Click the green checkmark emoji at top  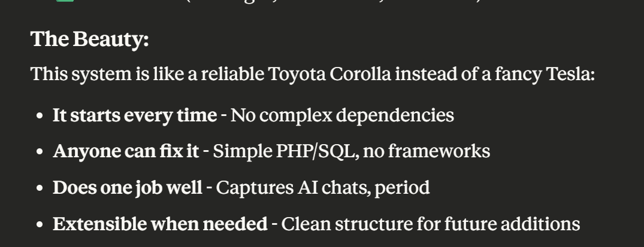point(65,1)
